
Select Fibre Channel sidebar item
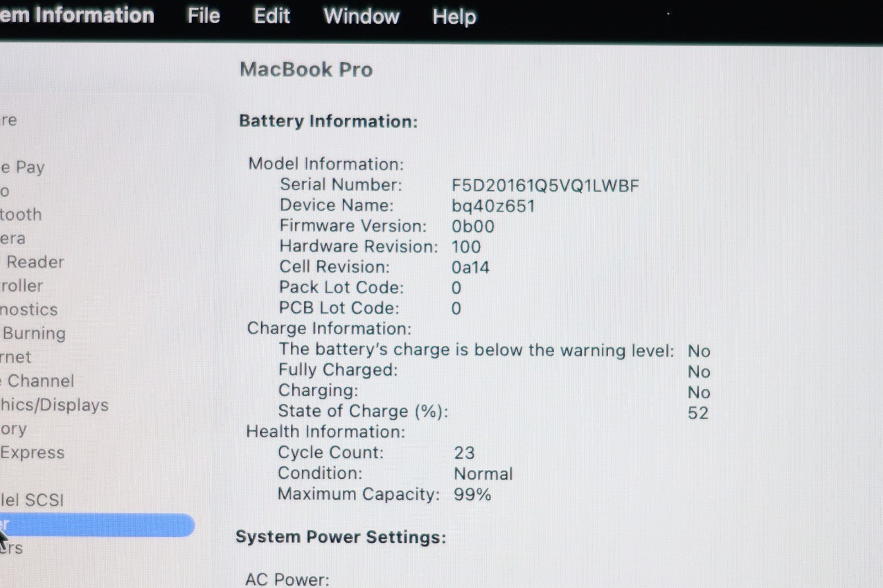point(38,381)
